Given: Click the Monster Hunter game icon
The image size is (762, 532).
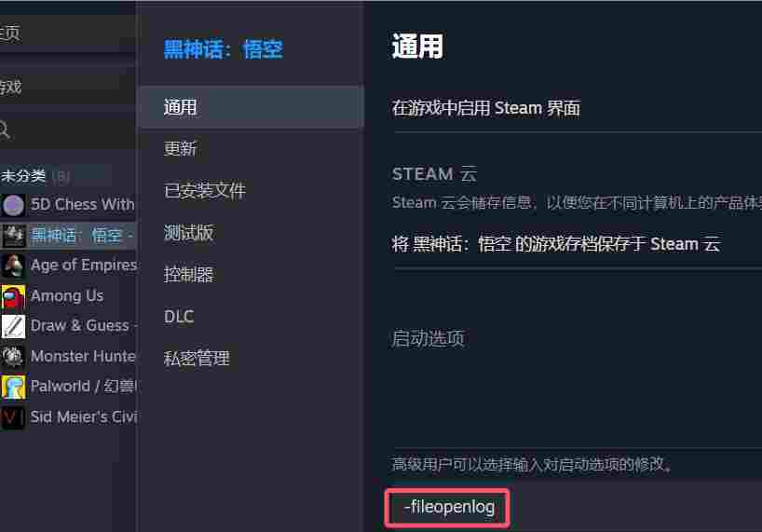Looking at the screenshot, I should (x=13, y=357).
